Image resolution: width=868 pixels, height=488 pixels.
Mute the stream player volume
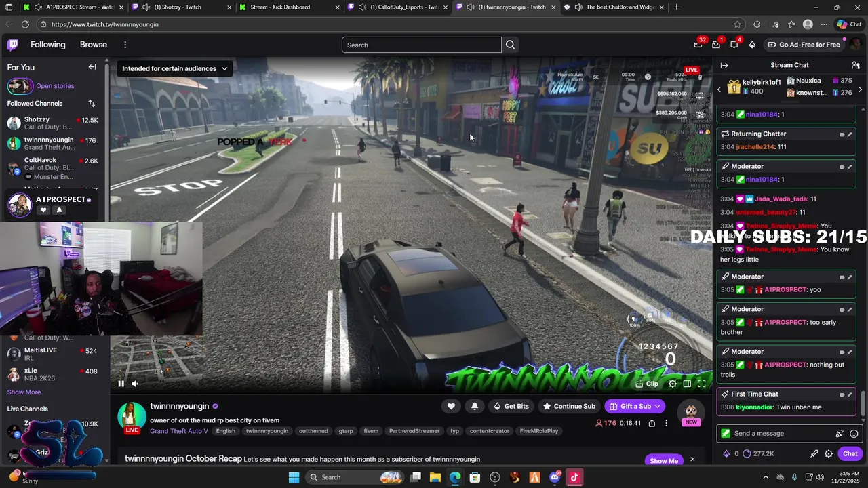click(135, 384)
